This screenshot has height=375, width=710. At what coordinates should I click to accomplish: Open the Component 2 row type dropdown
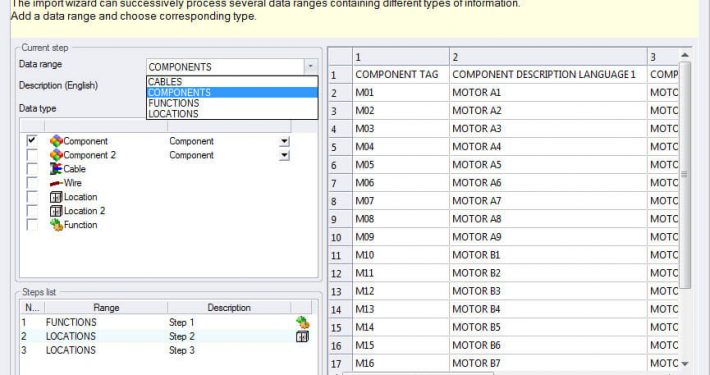tap(284, 155)
